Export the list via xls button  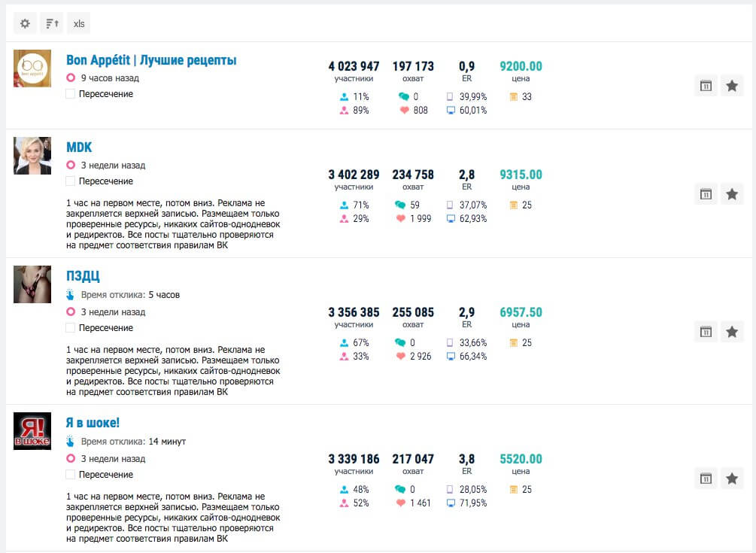coord(79,23)
